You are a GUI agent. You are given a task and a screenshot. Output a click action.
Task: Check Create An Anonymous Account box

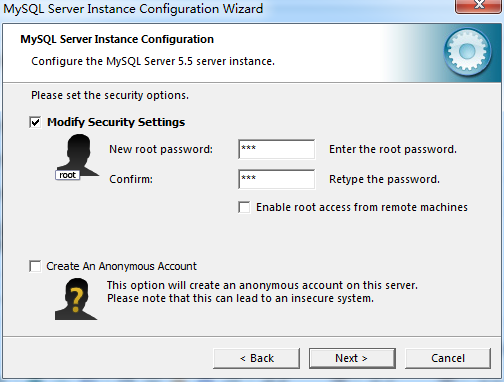tap(35, 266)
